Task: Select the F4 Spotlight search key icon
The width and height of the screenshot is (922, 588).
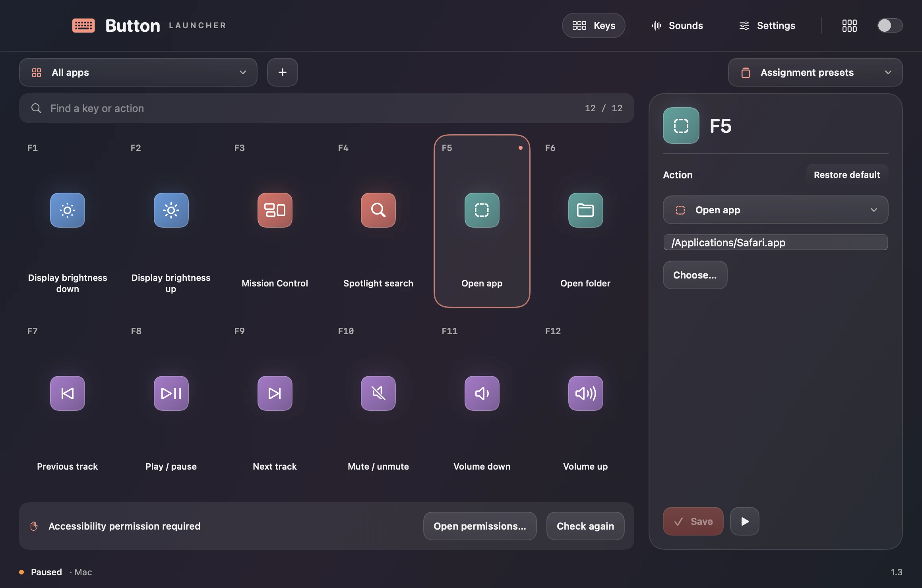Action: [378, 210]
